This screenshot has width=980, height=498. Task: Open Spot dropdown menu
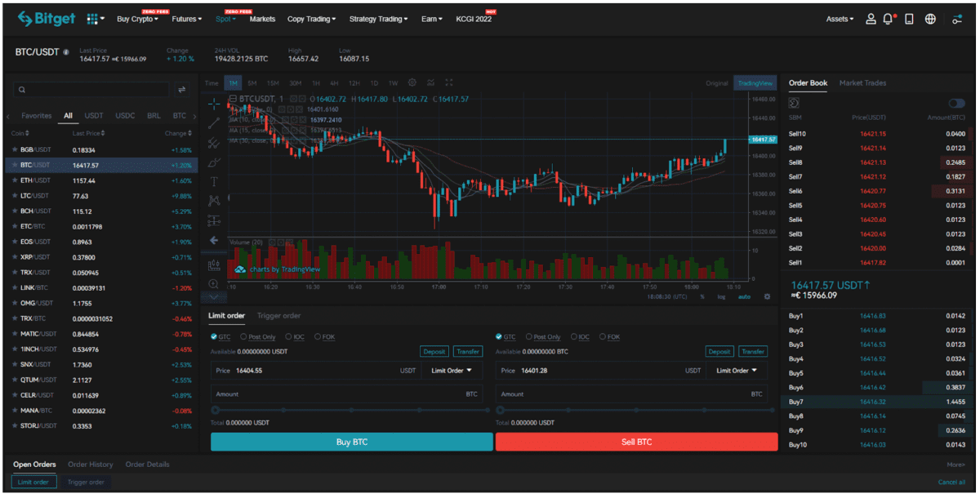[x=226, y=19]
